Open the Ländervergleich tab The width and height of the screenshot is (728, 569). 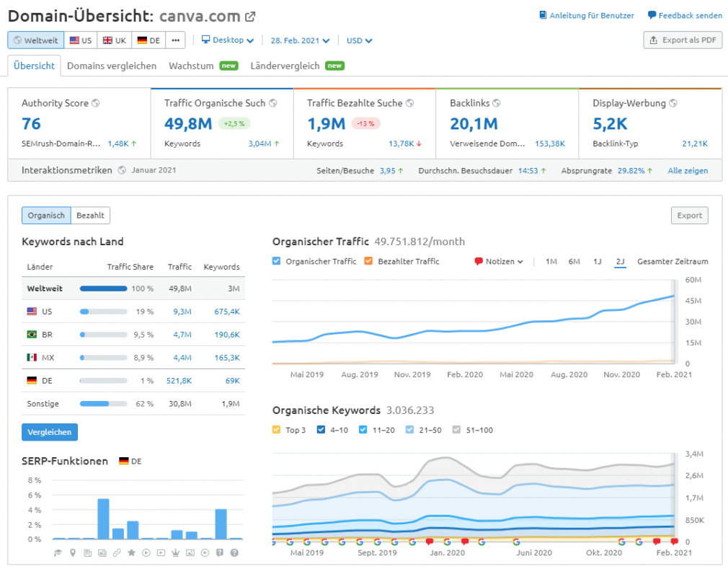pyautogui.click(x=297, y=66)
